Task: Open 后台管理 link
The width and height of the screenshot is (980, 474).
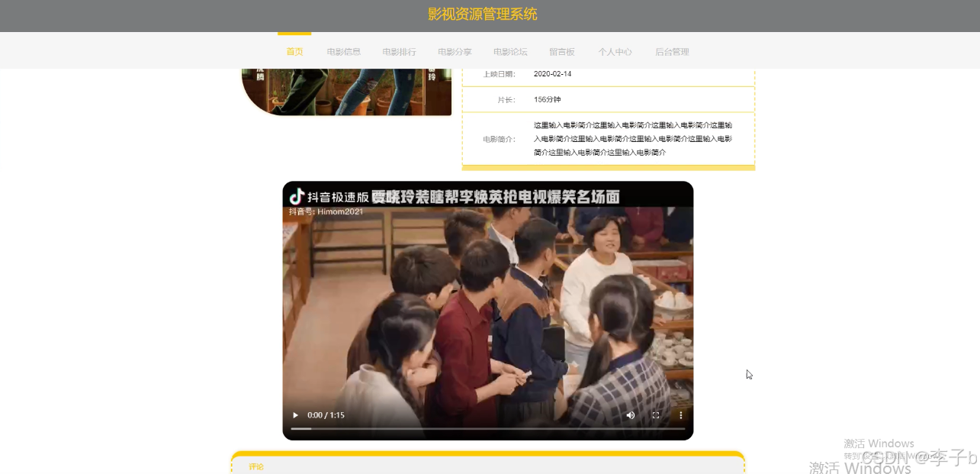Action: (x=672, y=52)
